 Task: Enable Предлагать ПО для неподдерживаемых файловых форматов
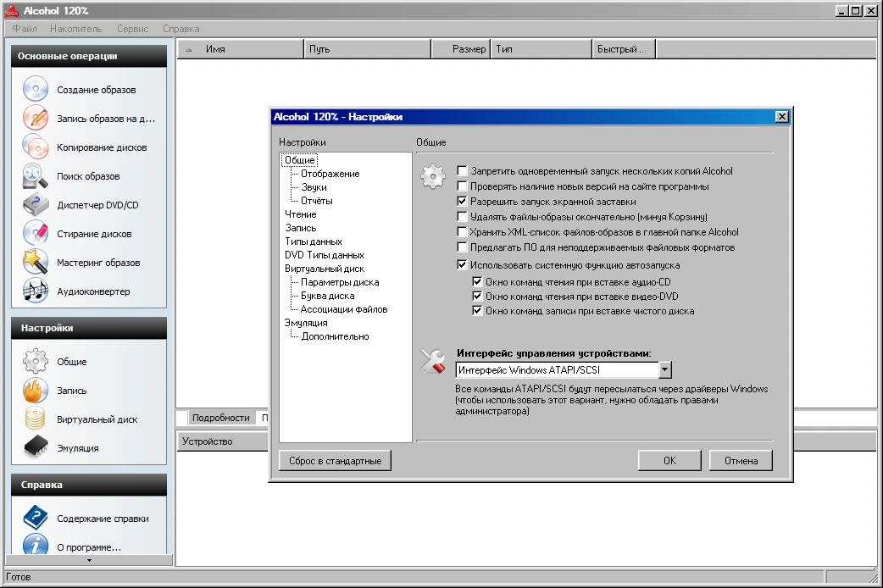[462, 246]
